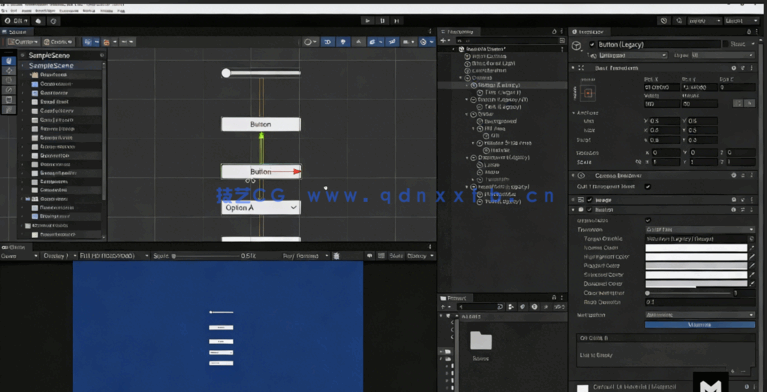Open the Play Focused dropdown in Game view

click(x=307, y=256)
